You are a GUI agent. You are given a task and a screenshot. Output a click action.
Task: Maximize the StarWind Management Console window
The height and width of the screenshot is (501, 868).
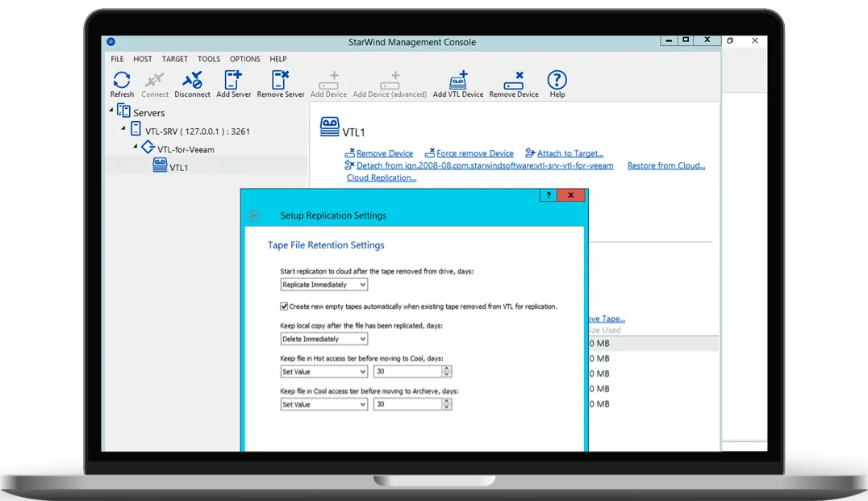coord(686,40)
